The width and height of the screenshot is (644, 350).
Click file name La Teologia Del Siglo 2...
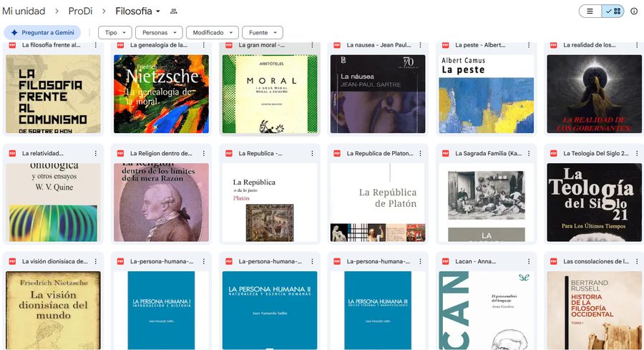click(596, 153)
